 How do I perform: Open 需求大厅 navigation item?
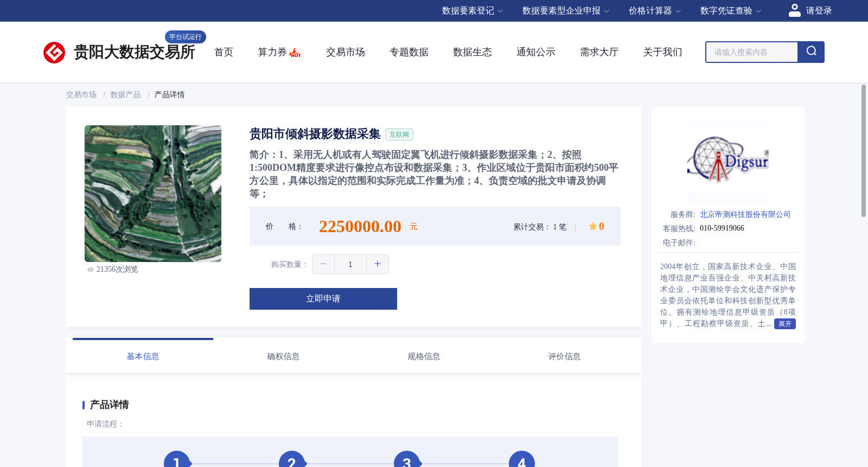point(599,52)
